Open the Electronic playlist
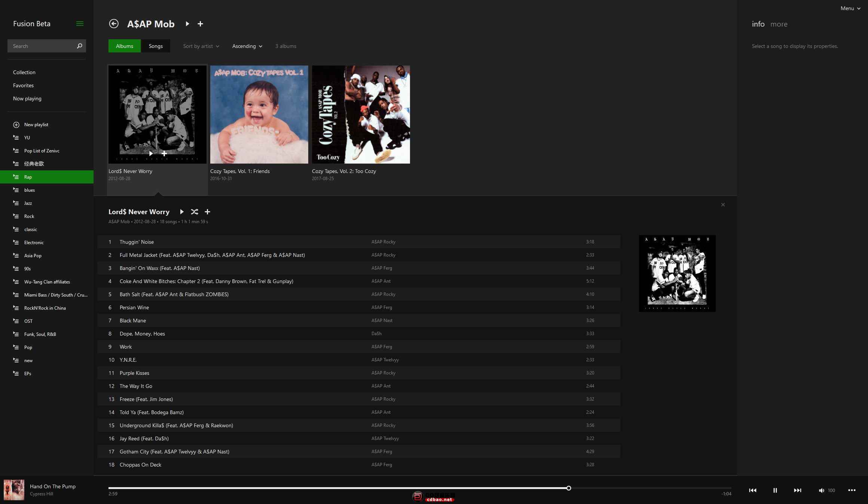The width and height of the screenshot is (868, 504). tap(47, 242)
